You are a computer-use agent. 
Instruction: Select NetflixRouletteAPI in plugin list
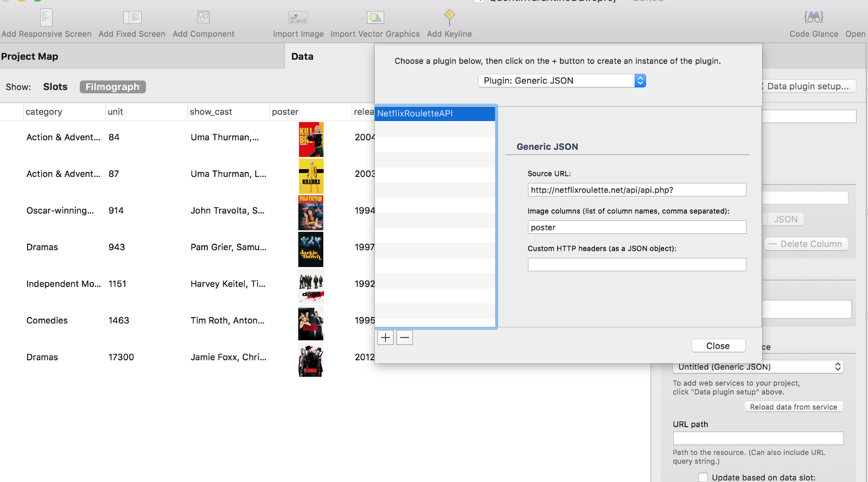click(x=435, y=113)
